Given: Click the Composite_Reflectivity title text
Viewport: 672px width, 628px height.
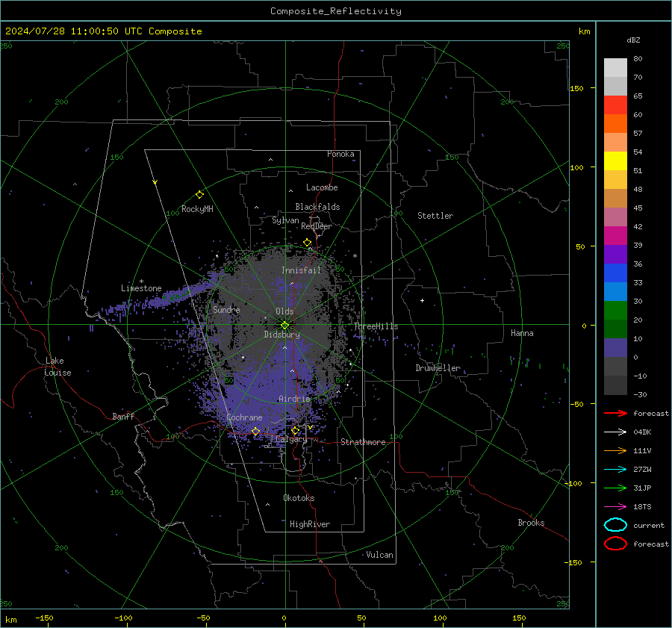Looking at the screenshot, I should 336,11.
